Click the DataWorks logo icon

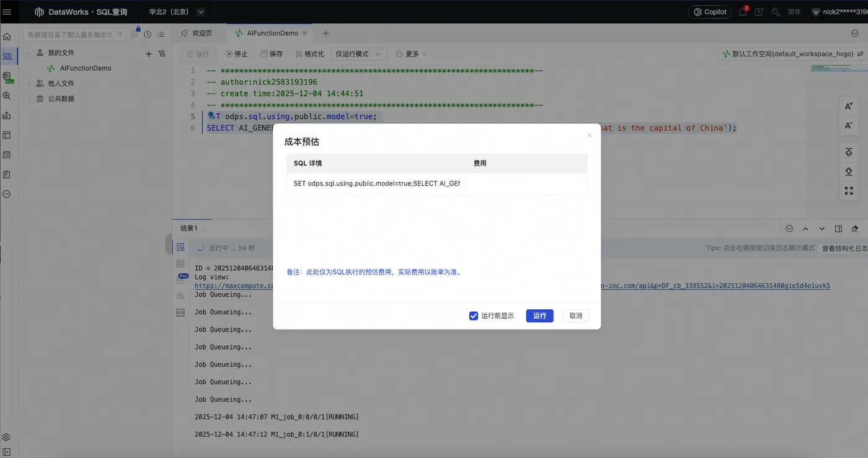tap(39, 12)
